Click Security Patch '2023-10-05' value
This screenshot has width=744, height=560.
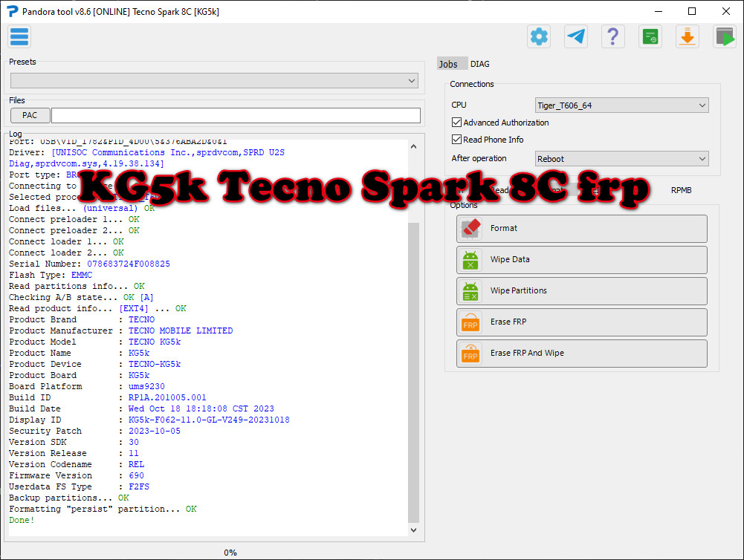[x=154, y=431]
